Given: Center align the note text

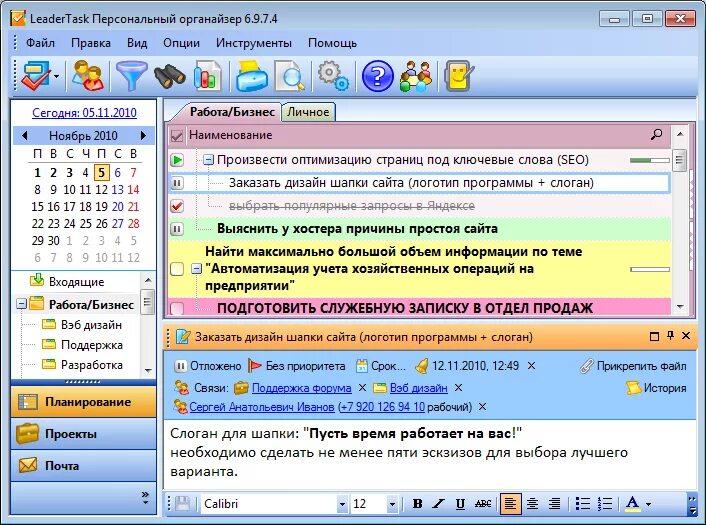Looking at the screenshot, I should [x=532, y=503].
